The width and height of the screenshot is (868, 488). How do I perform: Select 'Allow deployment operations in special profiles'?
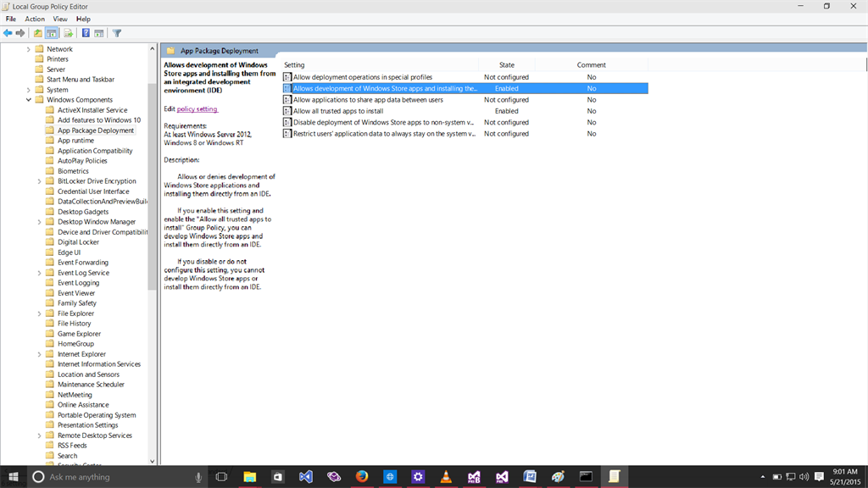tap(465, 77)
